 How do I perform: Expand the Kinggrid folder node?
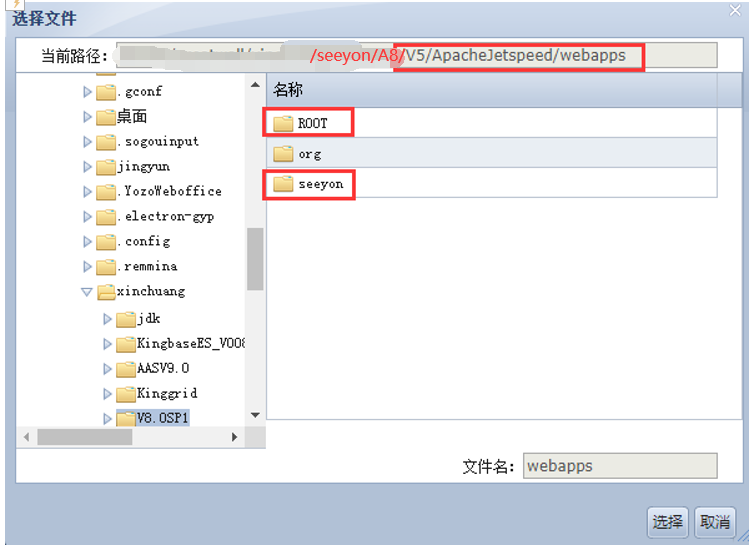point(107,393)
